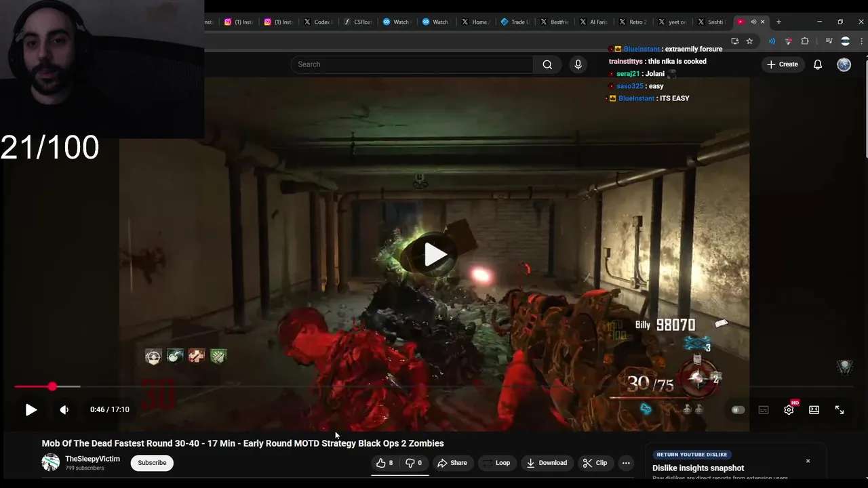Toggle the autoplay switch in player controls
The height and width of the screenshot is (488, 868).
[738, 409]
